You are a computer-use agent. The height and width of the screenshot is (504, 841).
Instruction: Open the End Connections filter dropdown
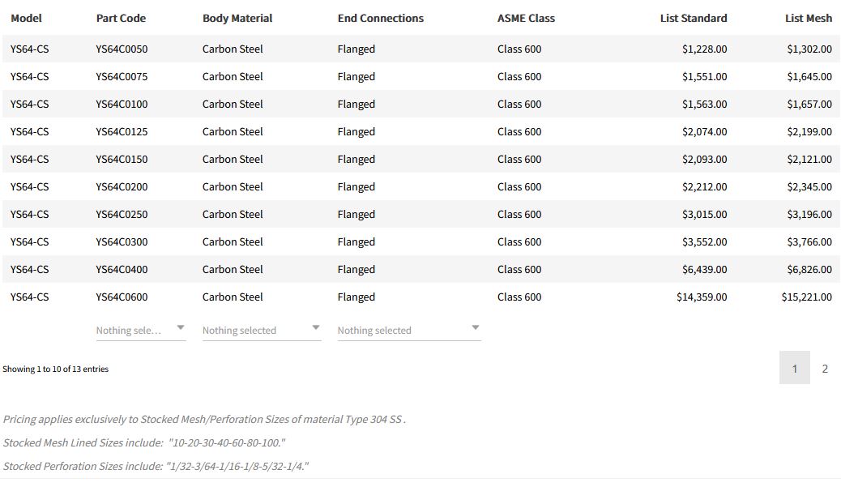click(408, 330)
